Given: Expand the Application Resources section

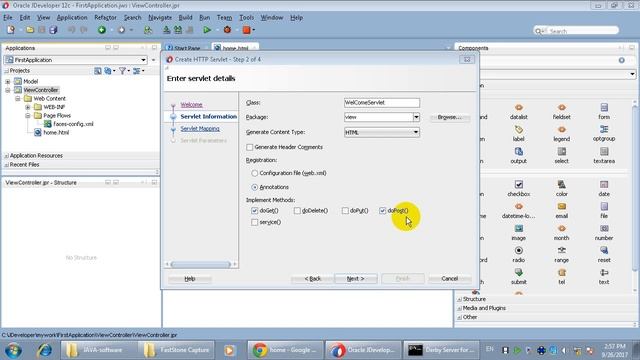Looking at the screenshot, I should 7,156.
